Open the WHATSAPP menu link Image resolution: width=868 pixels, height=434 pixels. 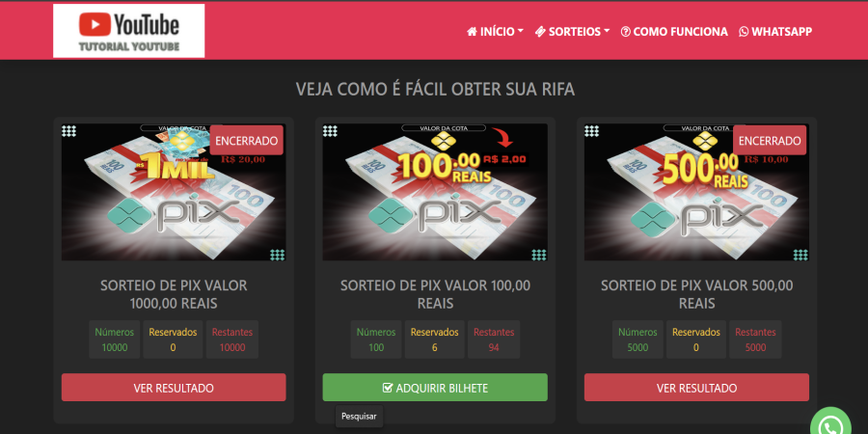(775, 32)
